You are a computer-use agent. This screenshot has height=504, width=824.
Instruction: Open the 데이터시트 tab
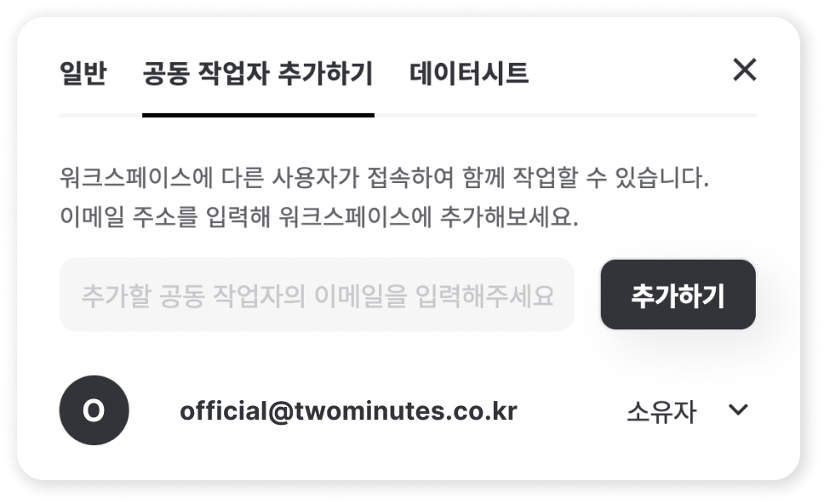pos(469,73)
